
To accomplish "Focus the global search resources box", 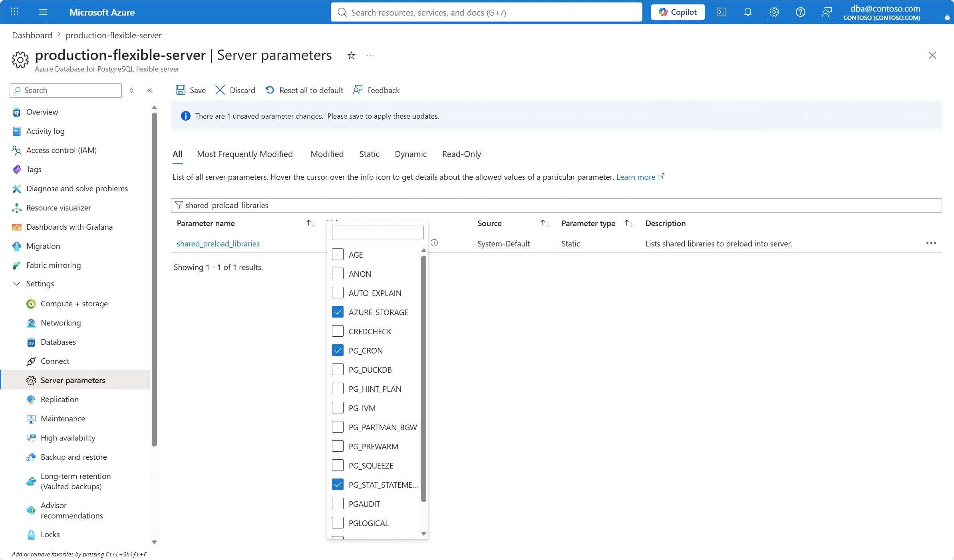I will [x=487, y=12].
